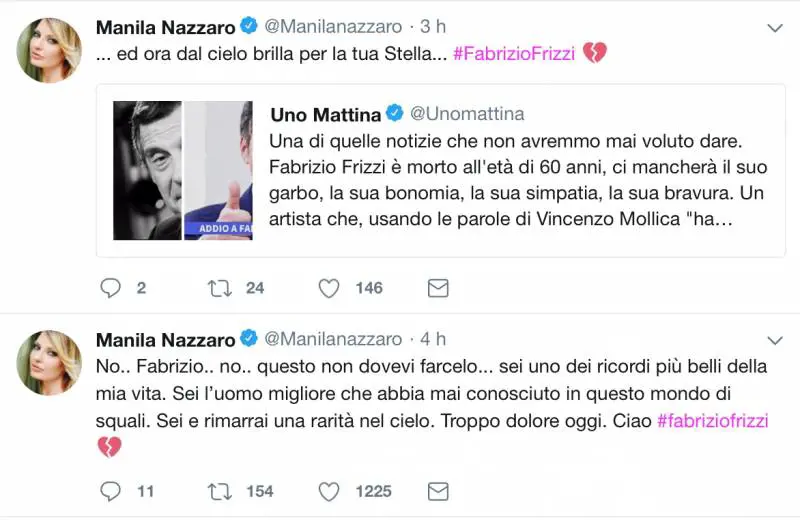The height and width of the screenshot is (520, 800).
Task: Click Manila Nazzaro's avatar on second tweet
Action: [49, 362]
